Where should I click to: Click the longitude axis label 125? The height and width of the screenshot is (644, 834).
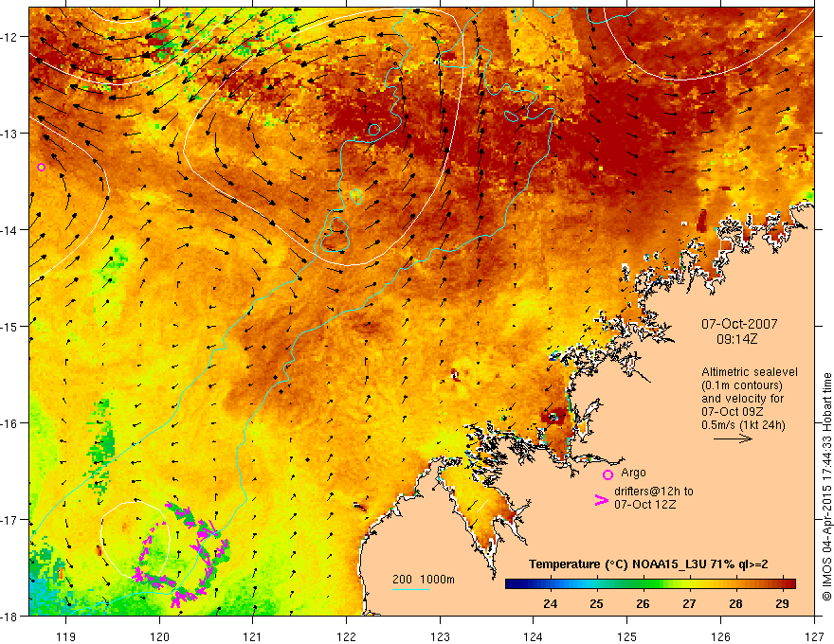point(627,636)
